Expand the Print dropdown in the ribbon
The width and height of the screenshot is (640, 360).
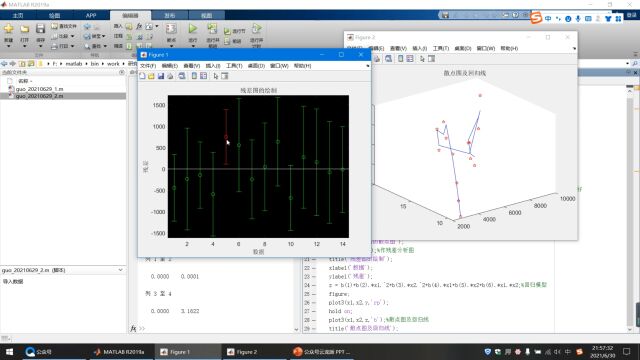(x=72, y=46)
